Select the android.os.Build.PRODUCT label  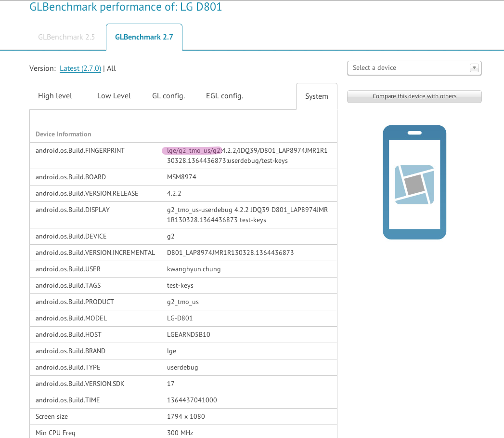[x=75, y=302]
